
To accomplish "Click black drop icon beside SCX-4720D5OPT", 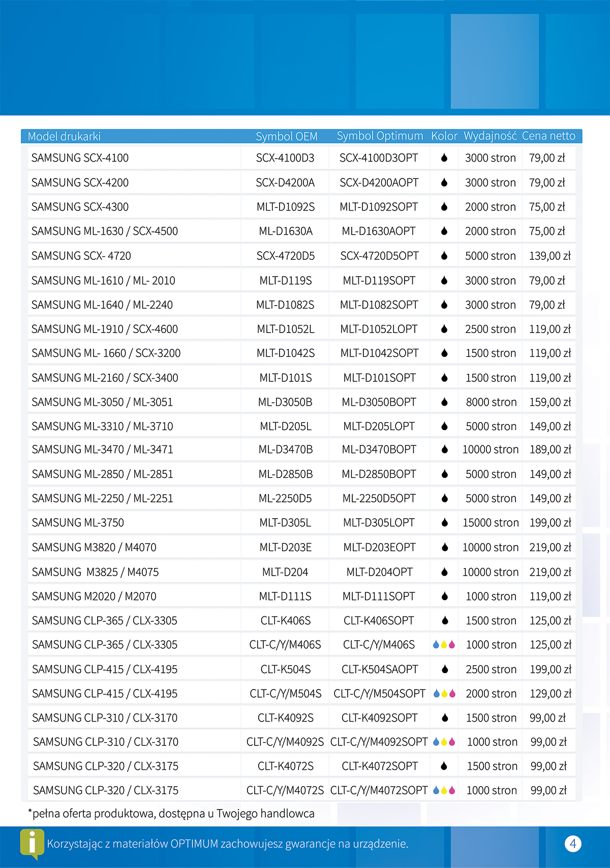I will (x=444, y=255).
